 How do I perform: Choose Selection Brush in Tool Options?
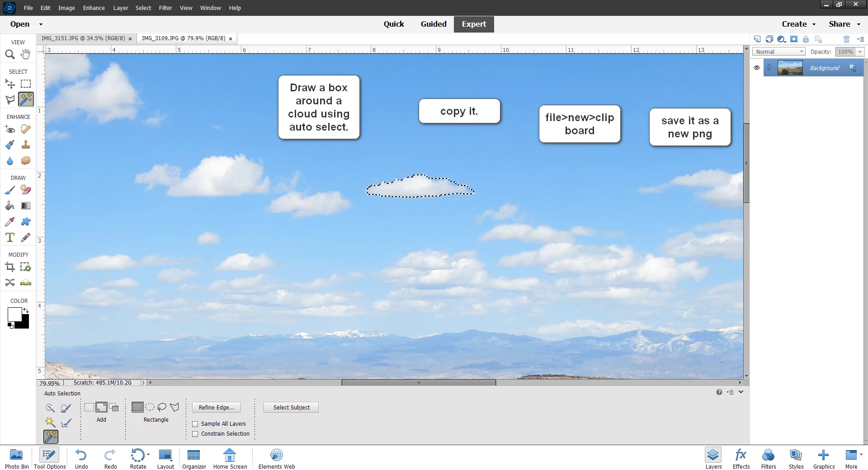(66, 408)
